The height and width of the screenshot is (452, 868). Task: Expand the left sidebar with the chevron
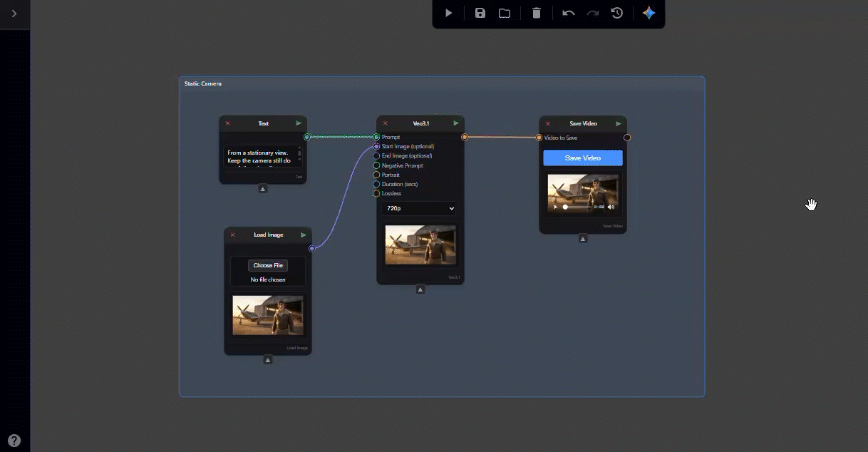pyautogui.click(x=14, y=14)
